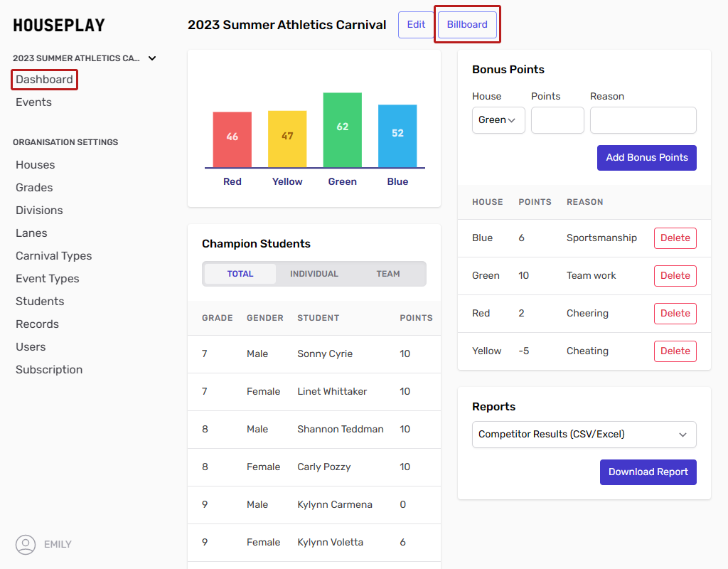Click the Edit carnival button
This screenshot has width=728, height=569.
click(x=416, y=24)
